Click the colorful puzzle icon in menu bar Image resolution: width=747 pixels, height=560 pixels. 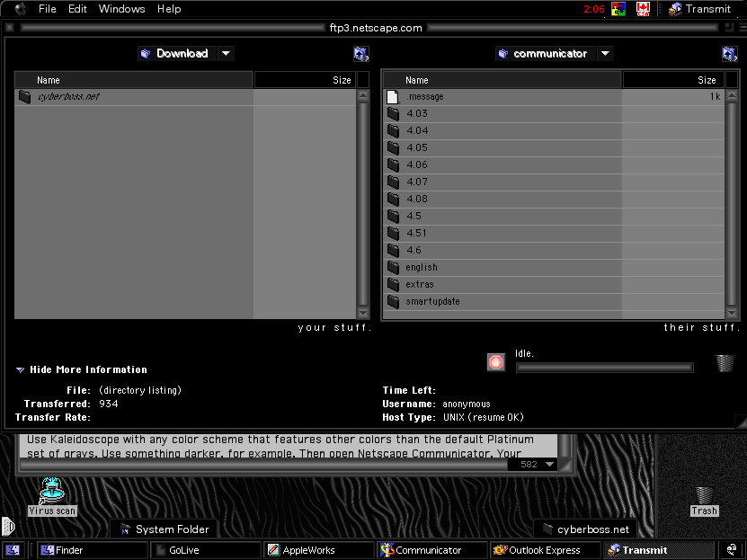(x=618, y=9)
